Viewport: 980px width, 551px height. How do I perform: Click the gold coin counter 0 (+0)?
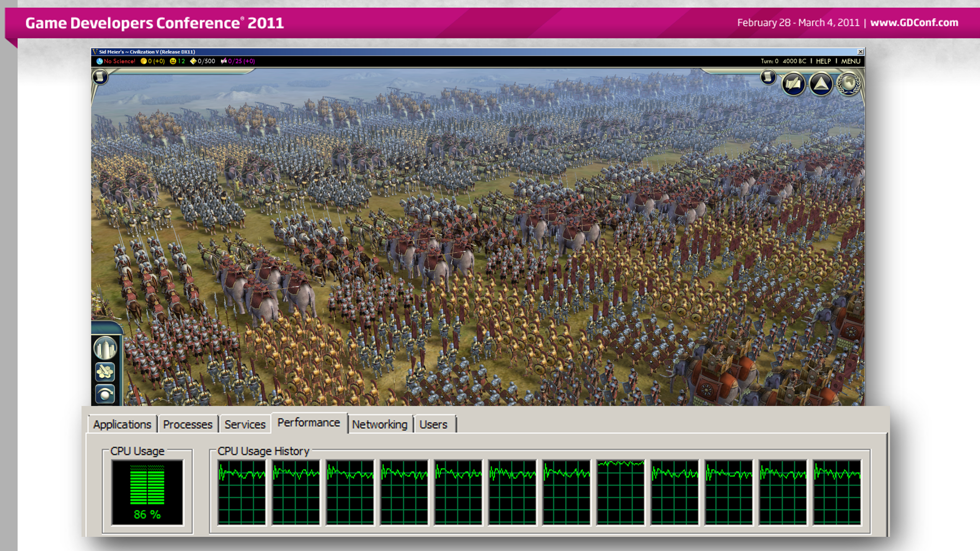pos(153,61)
